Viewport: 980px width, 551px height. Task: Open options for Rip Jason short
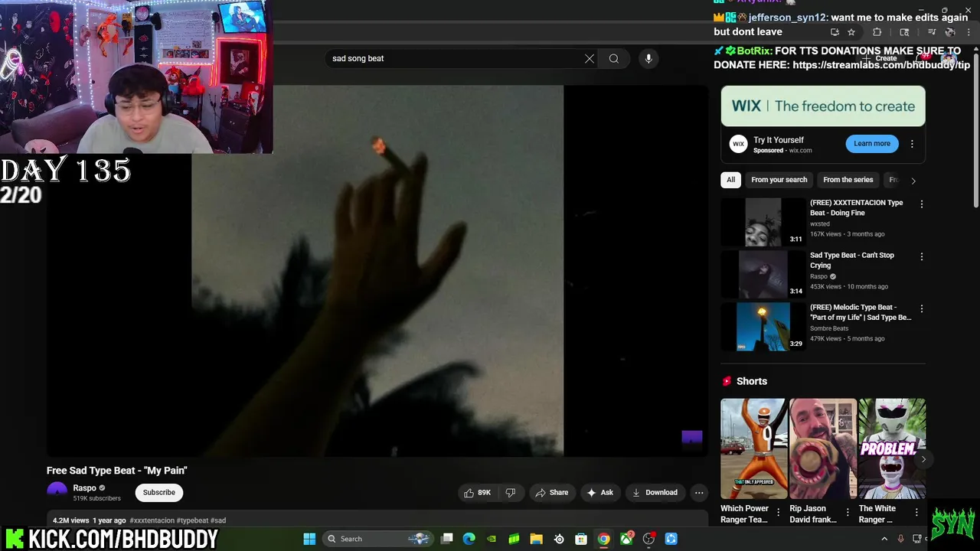coord(848,513)
